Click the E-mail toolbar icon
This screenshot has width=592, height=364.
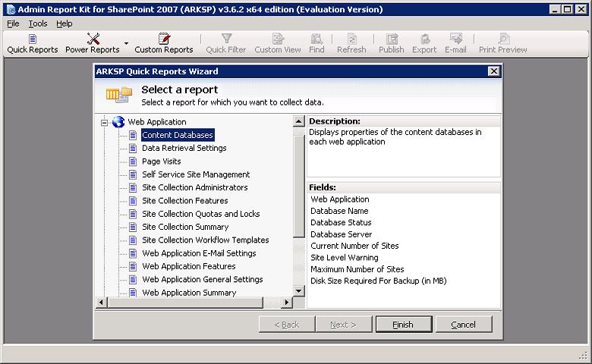pos(455,44)
